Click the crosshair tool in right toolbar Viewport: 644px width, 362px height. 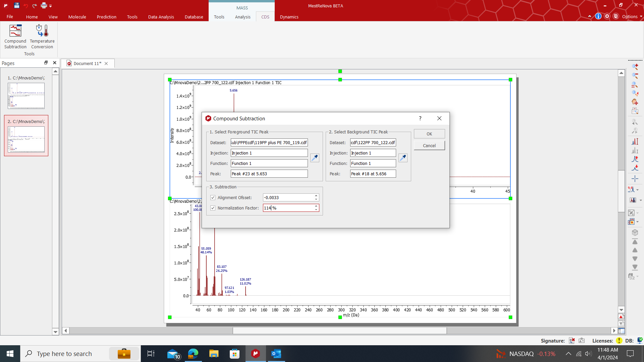pos(635,179)
